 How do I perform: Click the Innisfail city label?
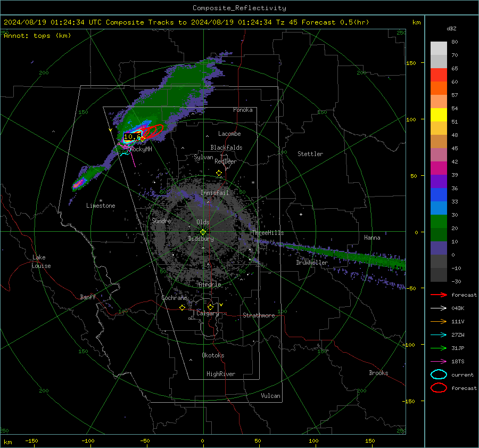(x=214, y=193)
